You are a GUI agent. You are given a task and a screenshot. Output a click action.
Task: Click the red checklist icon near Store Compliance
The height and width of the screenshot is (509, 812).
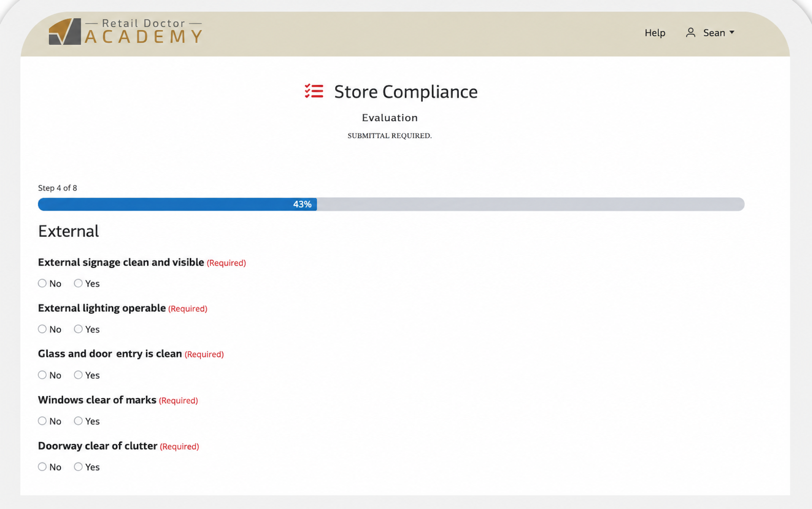tap(314, 91)
